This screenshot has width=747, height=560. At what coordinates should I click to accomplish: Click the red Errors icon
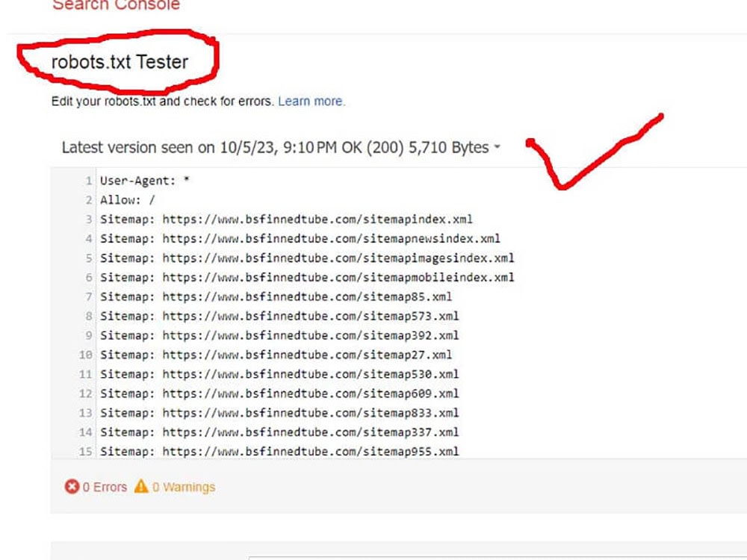(x=72, y=487)
